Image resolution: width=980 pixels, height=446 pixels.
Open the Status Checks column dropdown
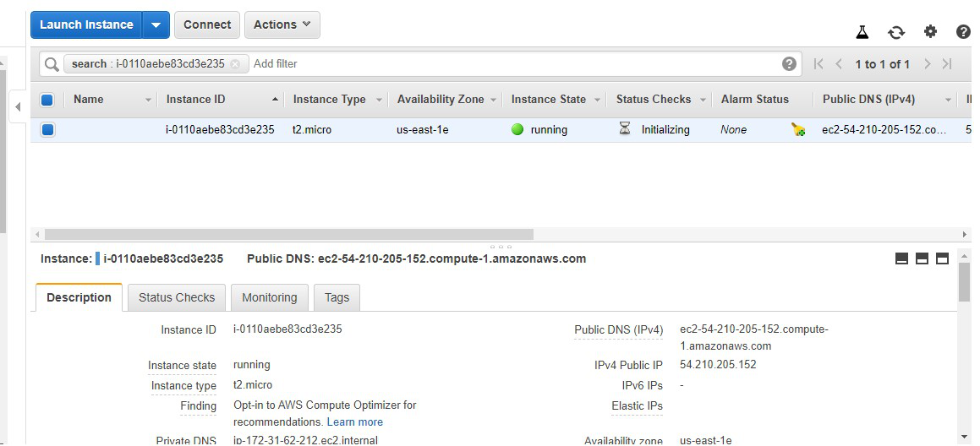(x=703, y=100)
